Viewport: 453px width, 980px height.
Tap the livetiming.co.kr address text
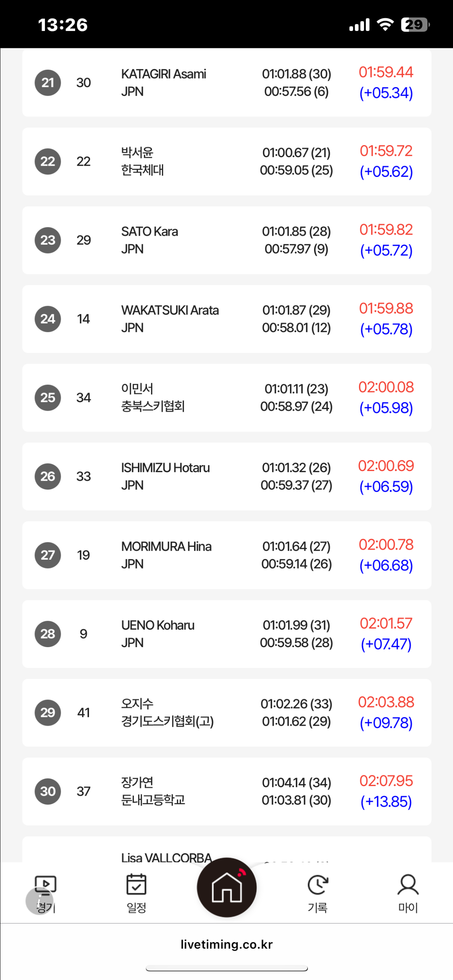[x=226, y=944]
